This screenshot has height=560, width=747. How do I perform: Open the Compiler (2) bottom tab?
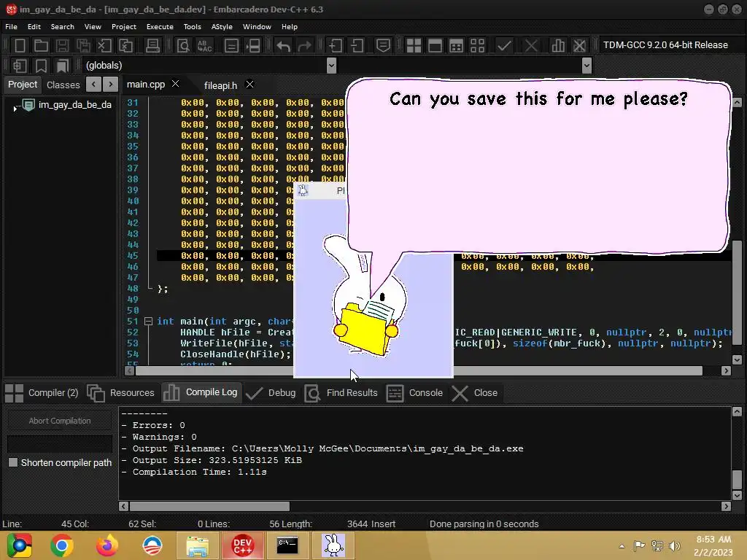coord(42,393)
